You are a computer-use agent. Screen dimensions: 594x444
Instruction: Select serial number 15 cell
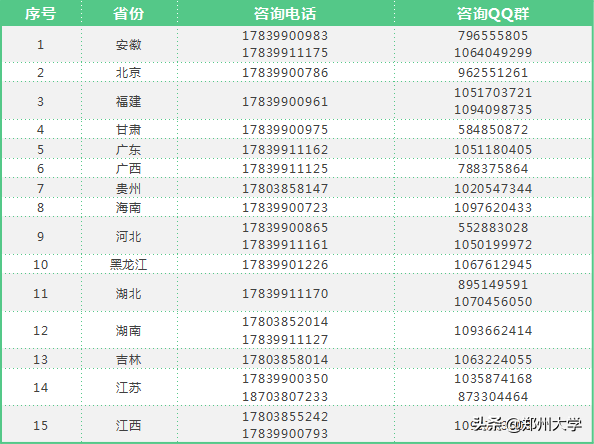[x=41, y=425]
